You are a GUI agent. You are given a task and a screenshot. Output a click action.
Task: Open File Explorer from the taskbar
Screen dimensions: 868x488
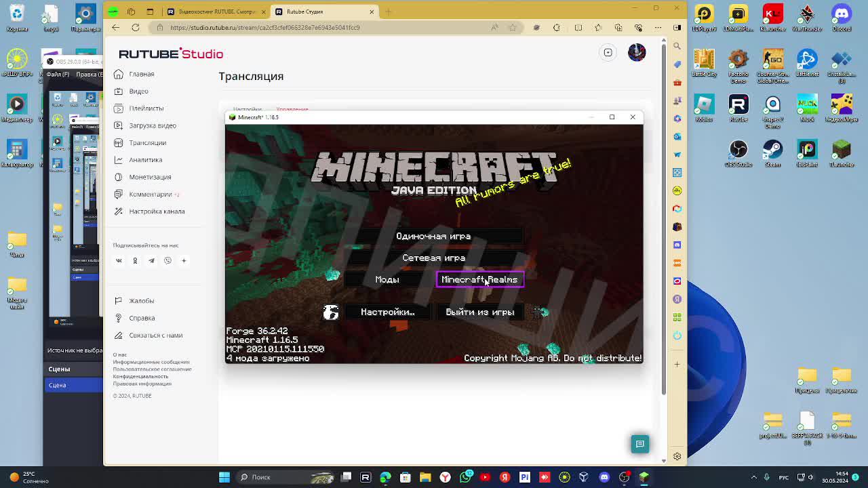(x=425, y=477)
